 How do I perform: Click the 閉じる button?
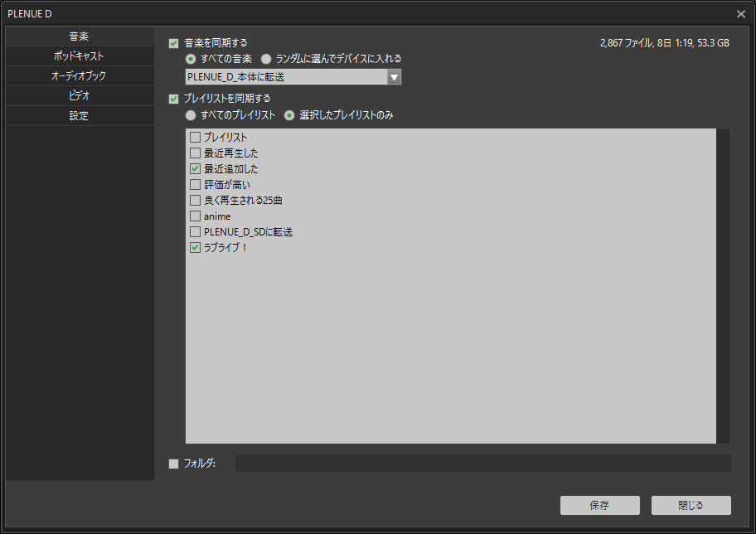[691, 505]
